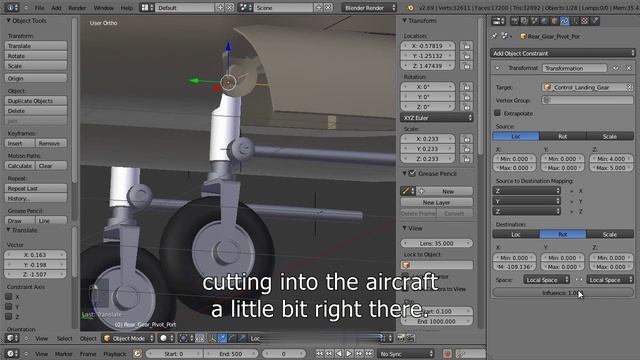
Task: Open the Window menu
Action: 104,8
